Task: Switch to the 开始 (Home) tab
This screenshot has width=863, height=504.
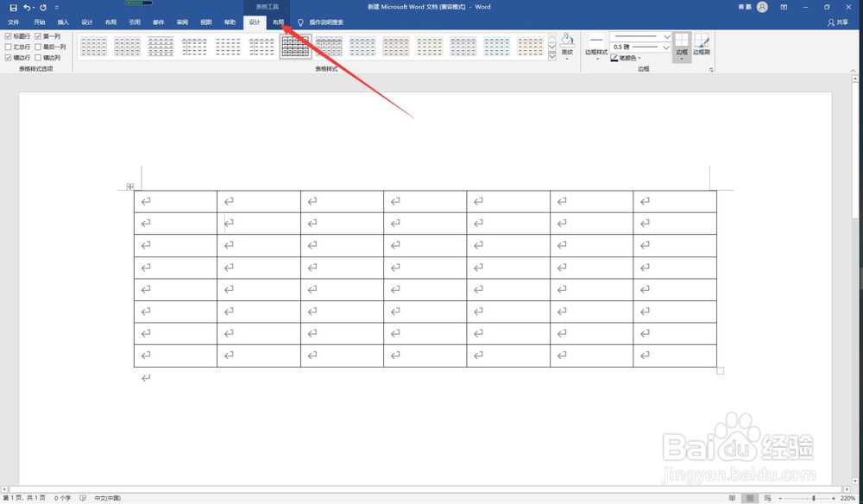Action: pos(39,22)
